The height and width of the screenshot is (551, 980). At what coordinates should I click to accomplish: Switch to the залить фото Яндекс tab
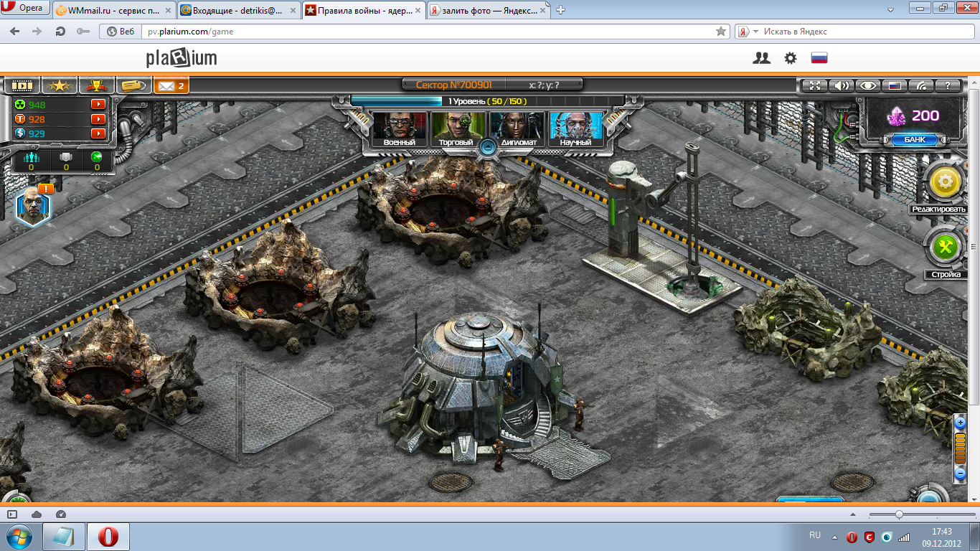pyautogui.click(x=489, y=10)
